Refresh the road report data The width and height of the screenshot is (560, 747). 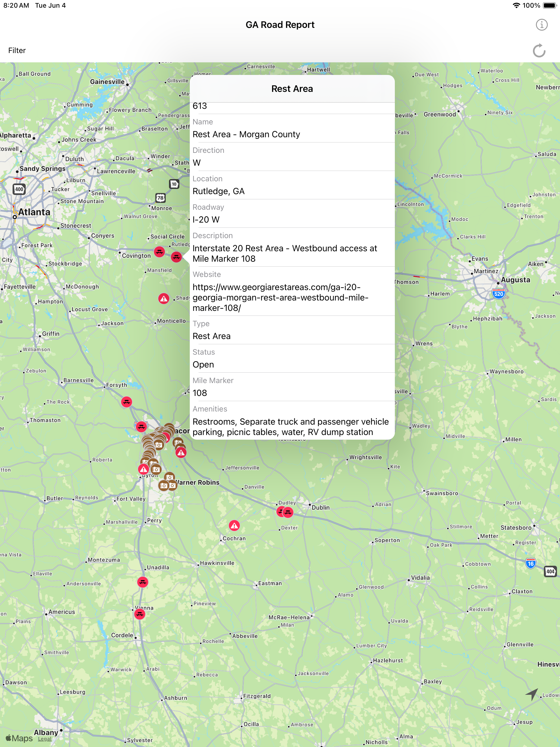tap(539, 51)
